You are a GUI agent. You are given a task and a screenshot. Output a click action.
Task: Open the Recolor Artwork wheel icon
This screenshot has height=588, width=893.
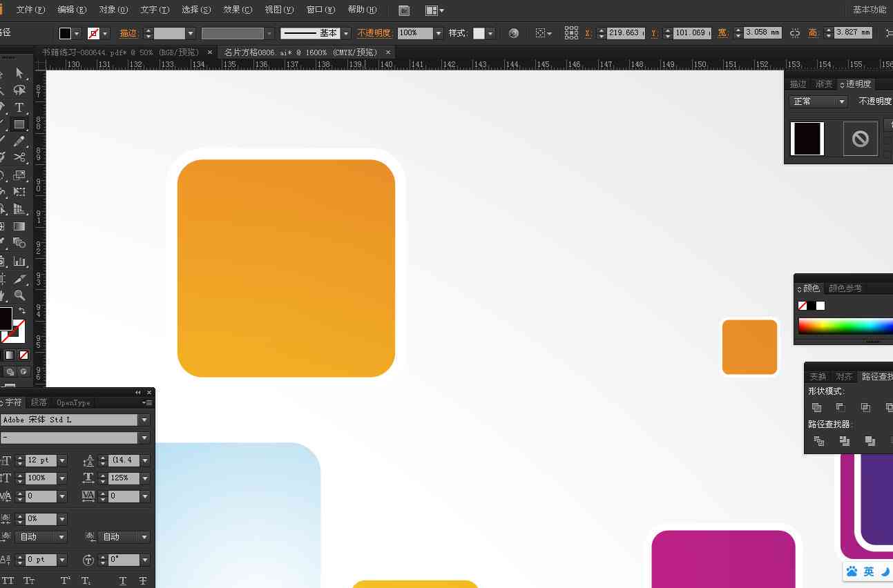[x=514, y=33]
